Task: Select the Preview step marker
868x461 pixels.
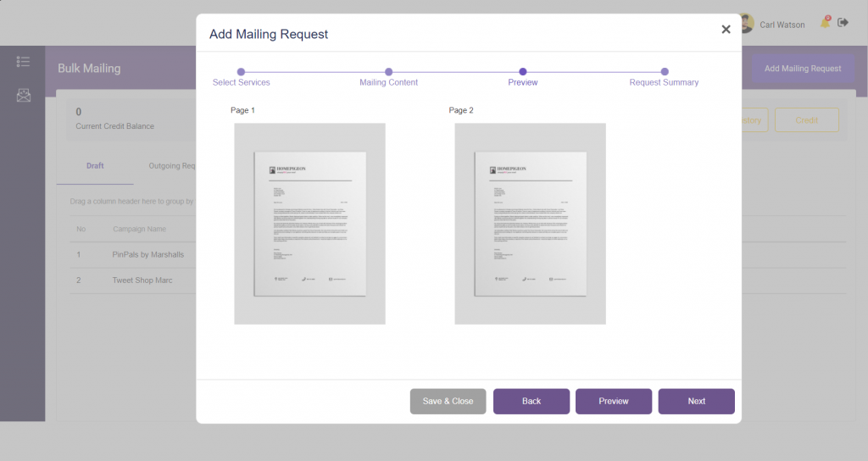Action: tap(523, 72)
